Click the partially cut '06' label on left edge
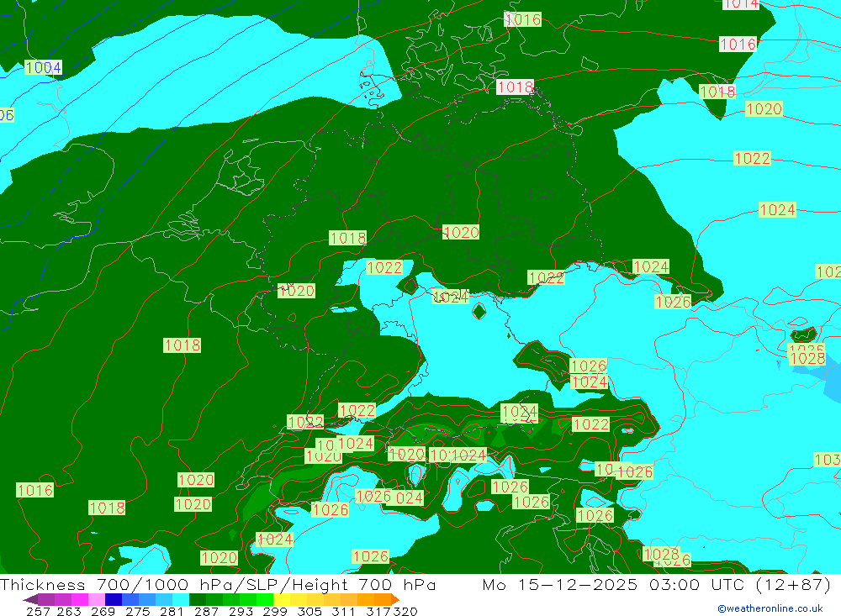Screen dimensions: 841x616 tap(7, 115)
